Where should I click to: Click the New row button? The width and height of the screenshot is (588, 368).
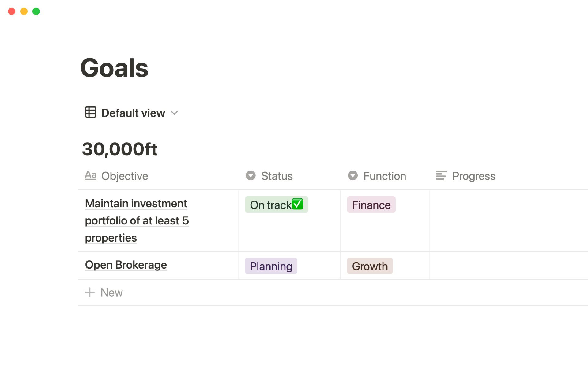click(111, 293)
